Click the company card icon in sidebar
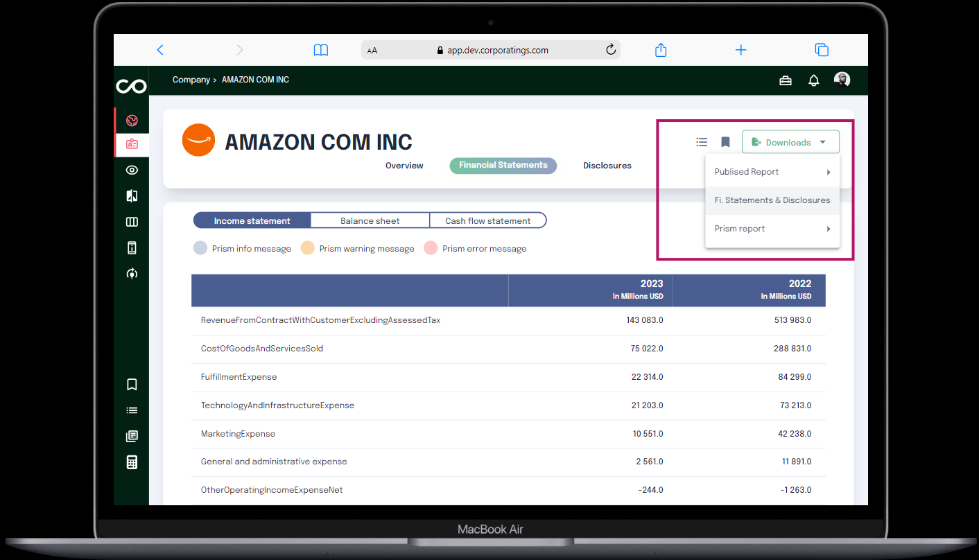 (132, 144)
